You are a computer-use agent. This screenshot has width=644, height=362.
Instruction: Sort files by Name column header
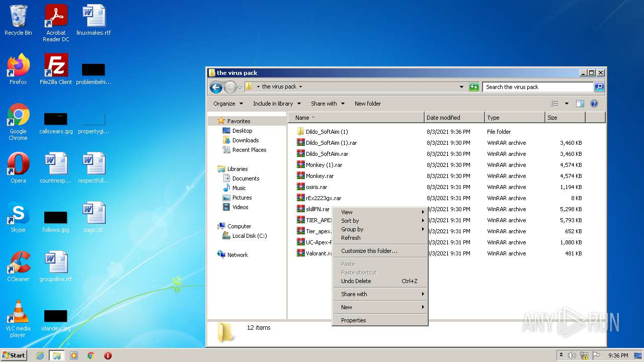point(356,118)
